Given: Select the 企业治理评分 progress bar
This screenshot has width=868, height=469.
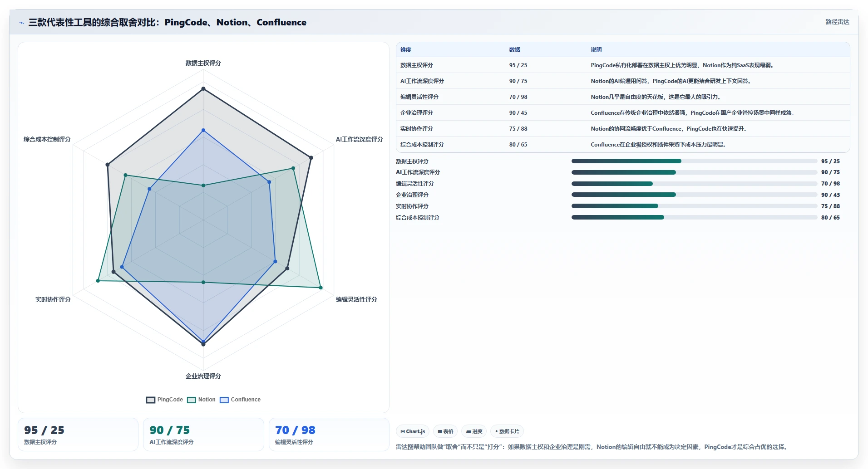Looking at the screenshot, I should pos(694,195).
